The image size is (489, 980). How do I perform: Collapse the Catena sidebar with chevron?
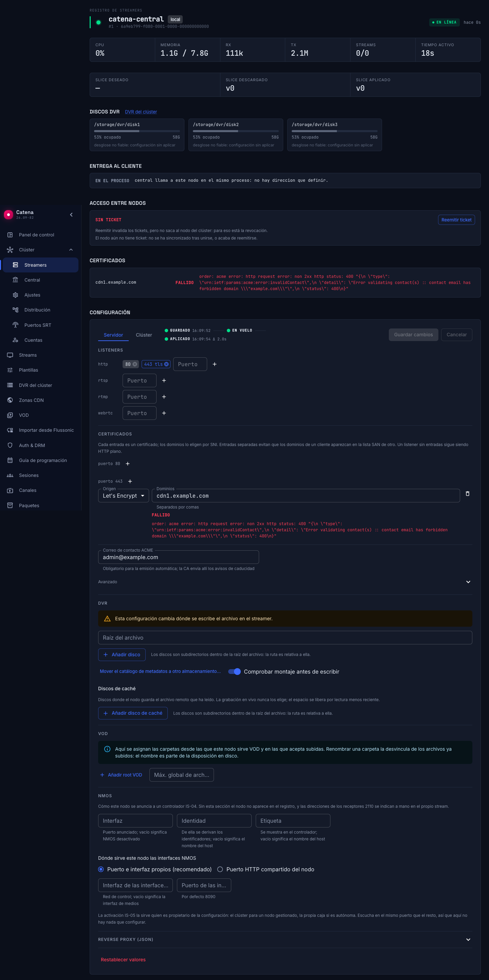pos(71,215)
